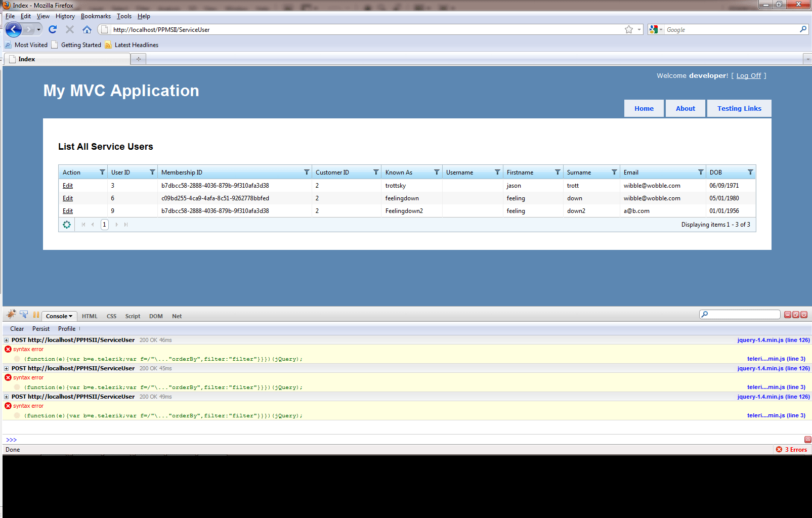Image resolution: width=812 pixels, height=518 pixels.
Task: Activate Firebug inspect element icon
Action: 24,315
